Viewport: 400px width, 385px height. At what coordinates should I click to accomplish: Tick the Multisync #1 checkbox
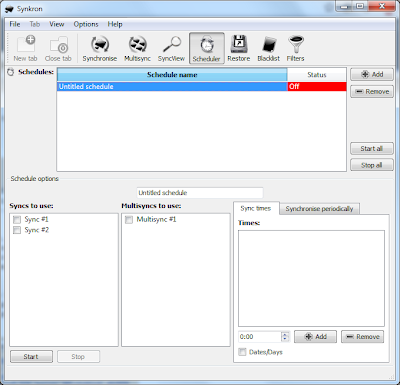pyautogui.click(x=129, y=220)
